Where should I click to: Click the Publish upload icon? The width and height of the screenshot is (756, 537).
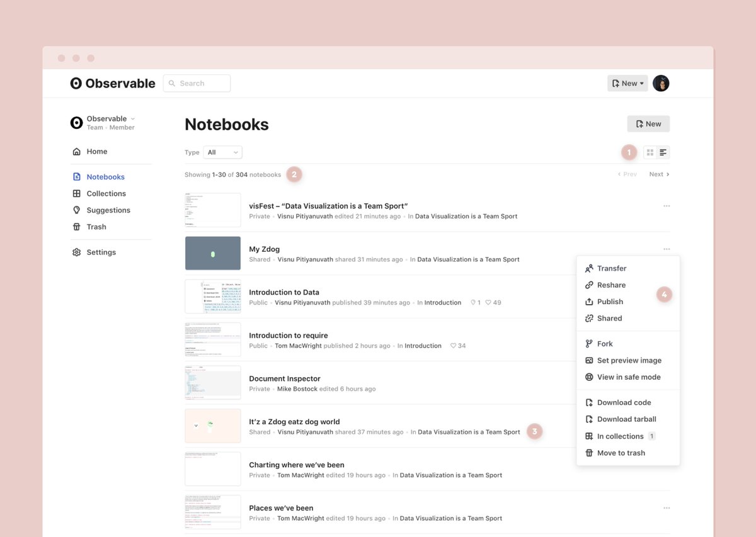click(589, 302)
